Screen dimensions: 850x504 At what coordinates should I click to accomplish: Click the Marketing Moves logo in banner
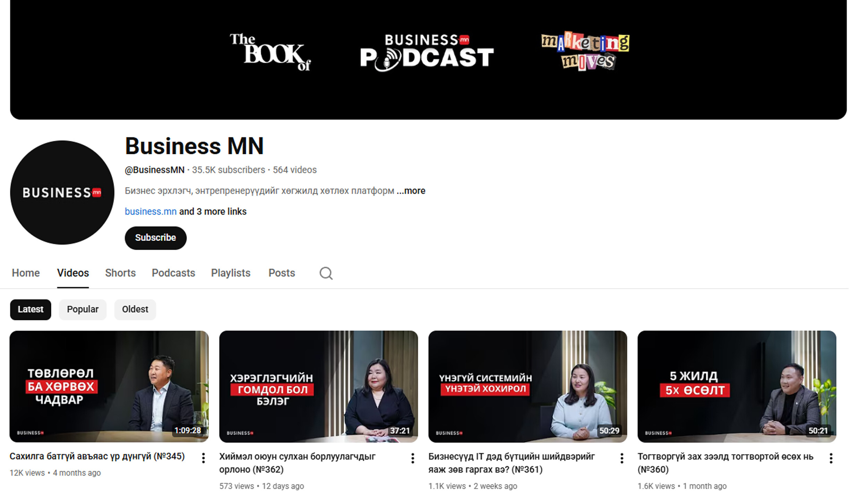tap(585, 51)
